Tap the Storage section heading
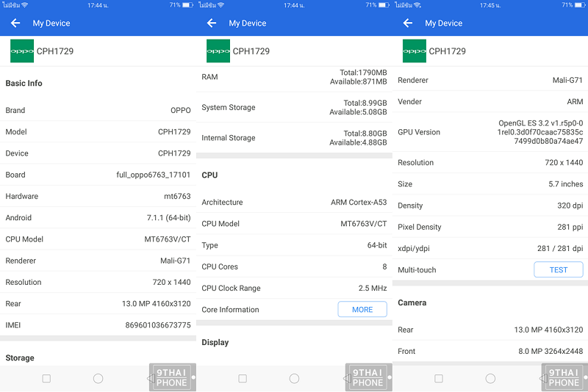The image size is (588, 392). 20,357
